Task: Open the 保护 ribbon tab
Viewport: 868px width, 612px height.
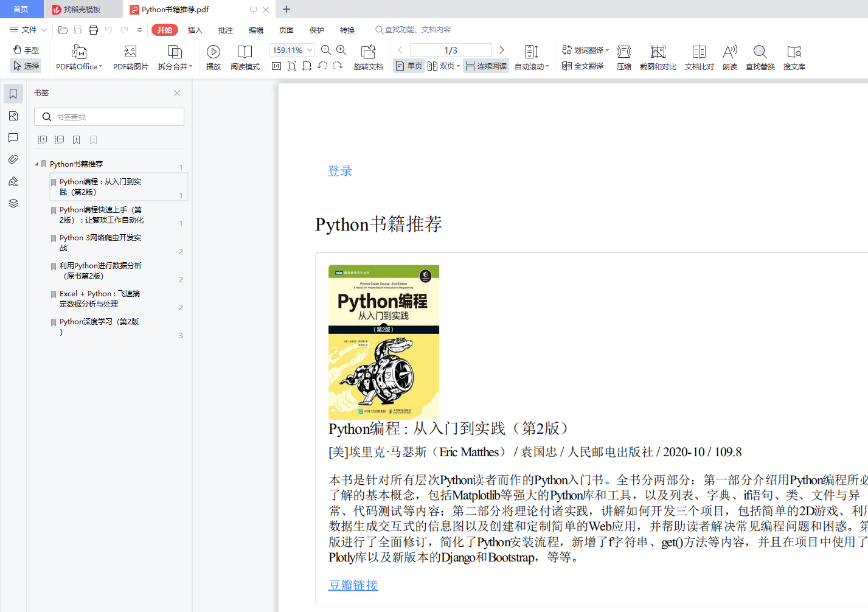Action: (x=317, y=30)
